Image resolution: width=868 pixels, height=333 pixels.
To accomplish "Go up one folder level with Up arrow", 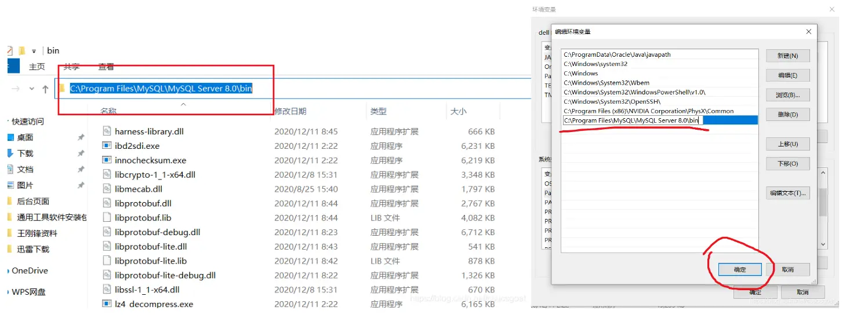I will pos(45,89).
